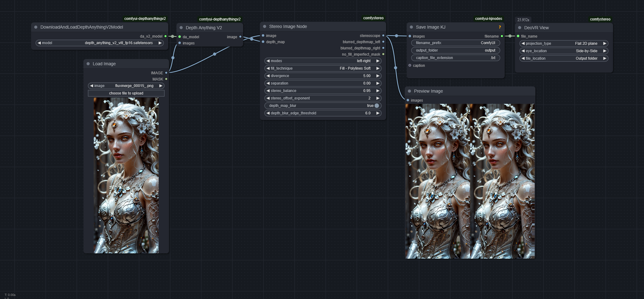Click the Save Image KJ help question mark
The width and height of the screenshot is (644, 299).
[500, 27]
